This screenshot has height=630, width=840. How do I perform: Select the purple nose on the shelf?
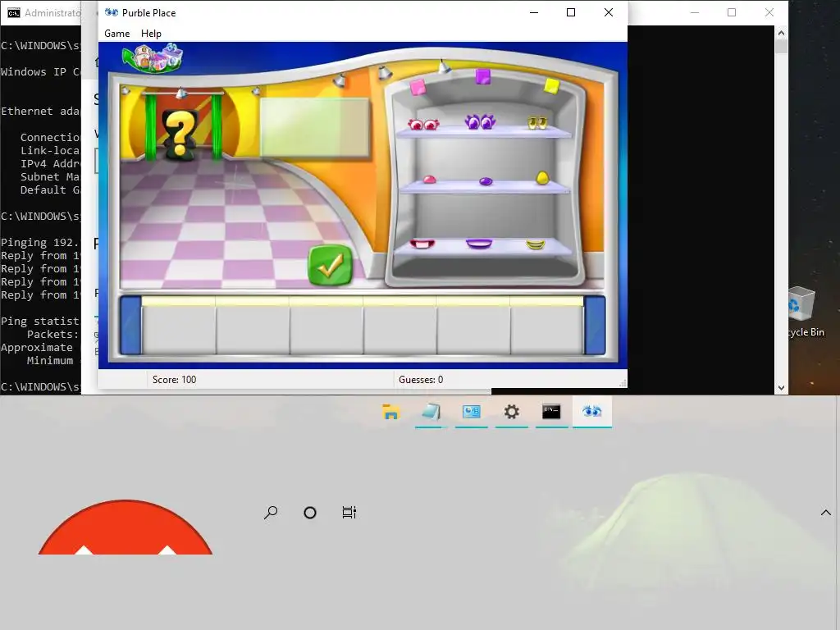pos(486,181)
